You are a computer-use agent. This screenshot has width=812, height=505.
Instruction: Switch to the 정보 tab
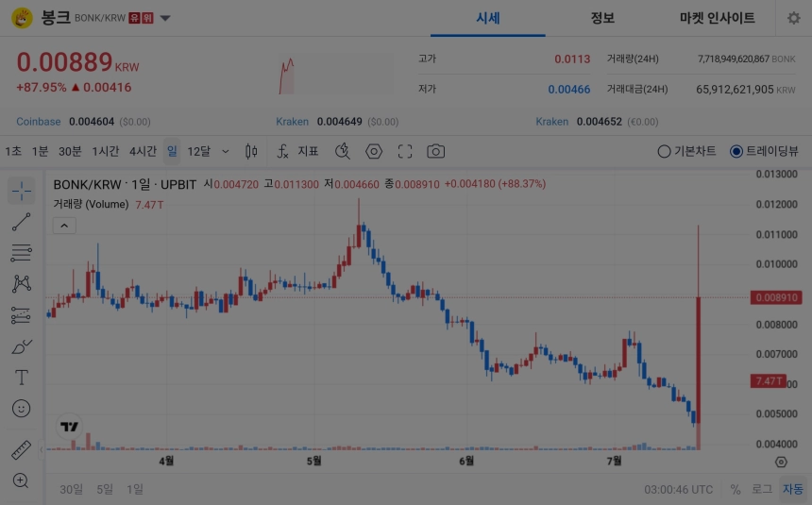tap(602, 18)
